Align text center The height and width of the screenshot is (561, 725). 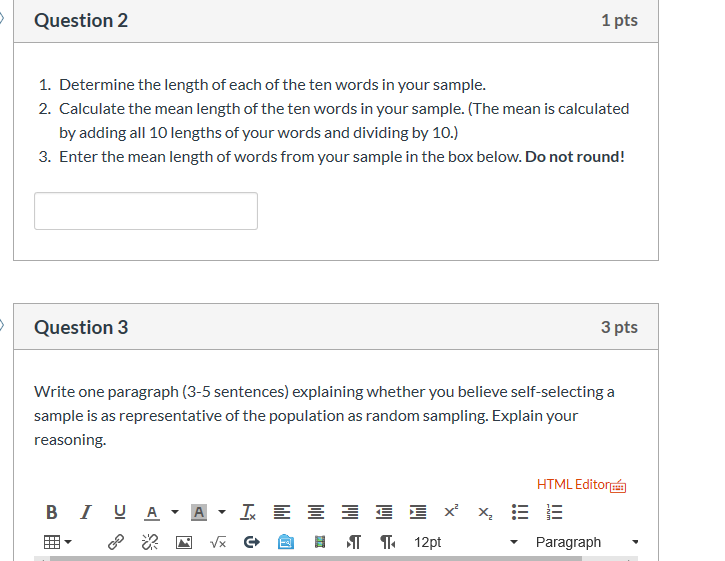click(316, 512)
